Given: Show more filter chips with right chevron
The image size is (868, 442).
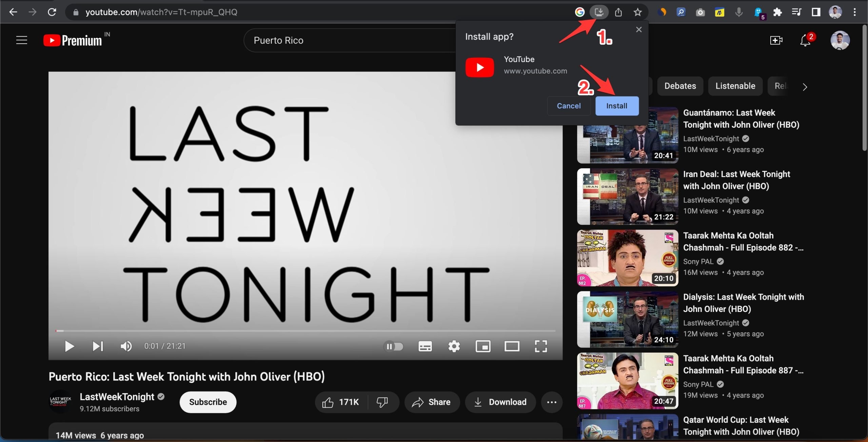Looking at the screenshot, I should pos(805,87).
